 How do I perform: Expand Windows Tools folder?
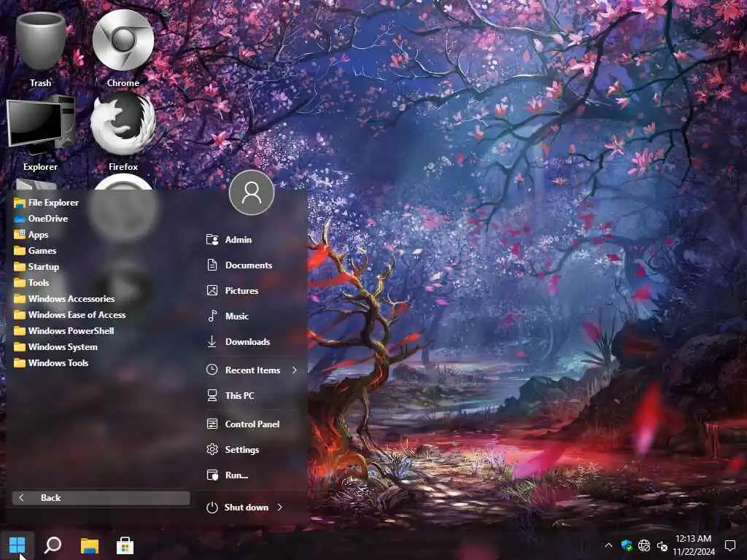[52, 363]
